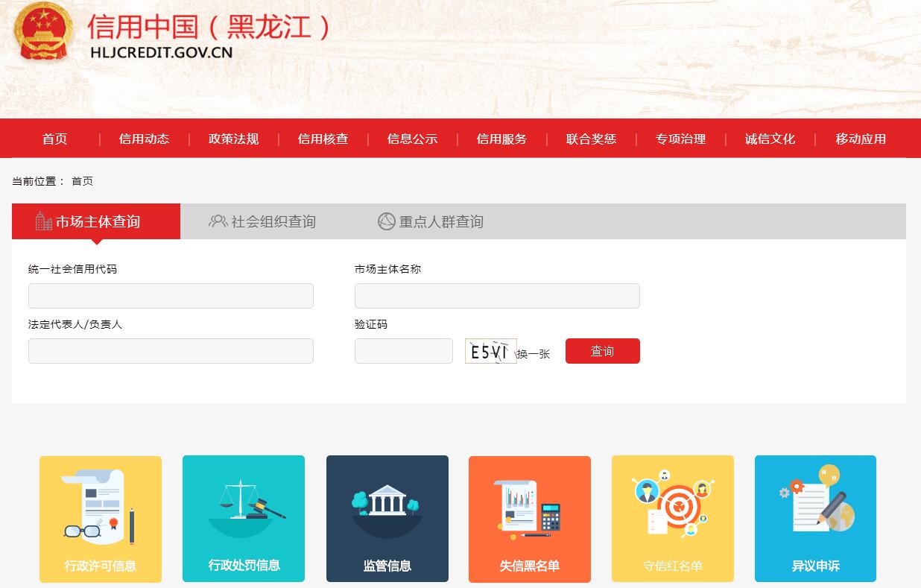Click the 首页 breadcrumb link
Screen dimensions: 921x588
(x=82, y=181)
